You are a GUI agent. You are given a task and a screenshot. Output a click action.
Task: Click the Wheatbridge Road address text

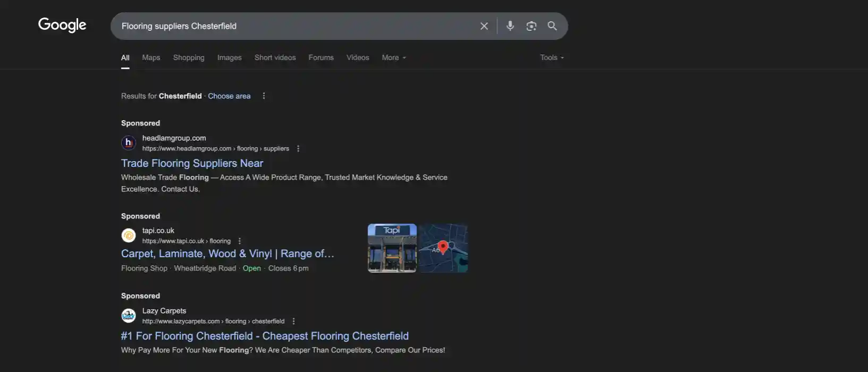(x=205, y=268)
